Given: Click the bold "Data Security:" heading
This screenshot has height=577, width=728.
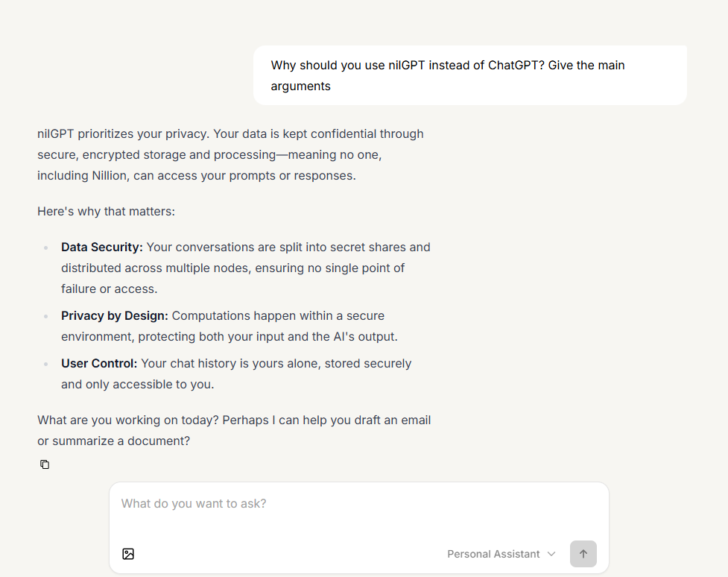Looking at the screenshot, I should click(102, 247).
